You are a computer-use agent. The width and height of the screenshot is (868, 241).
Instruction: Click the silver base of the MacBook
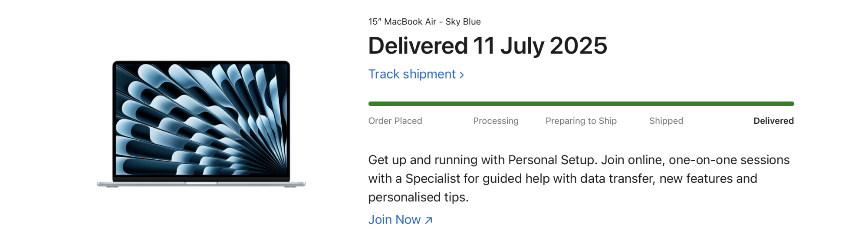click(x=201, y=184)
